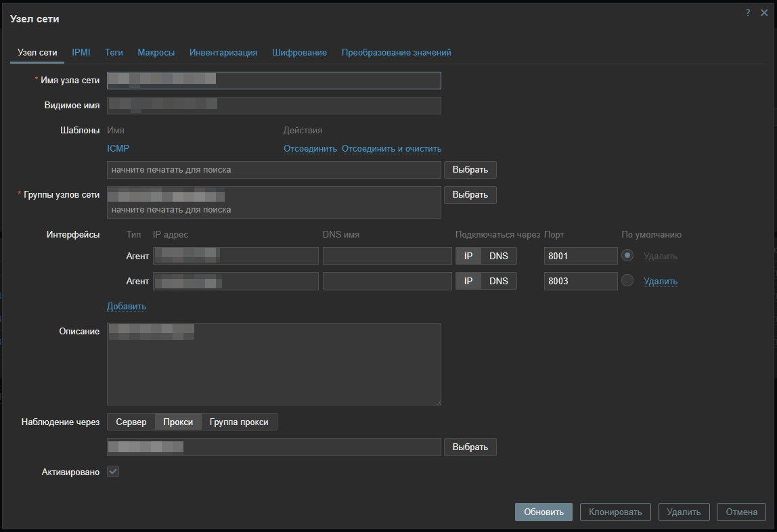The image size is (777, 532).
Task: Click the Удалить host button
Action: coord(684,512)
